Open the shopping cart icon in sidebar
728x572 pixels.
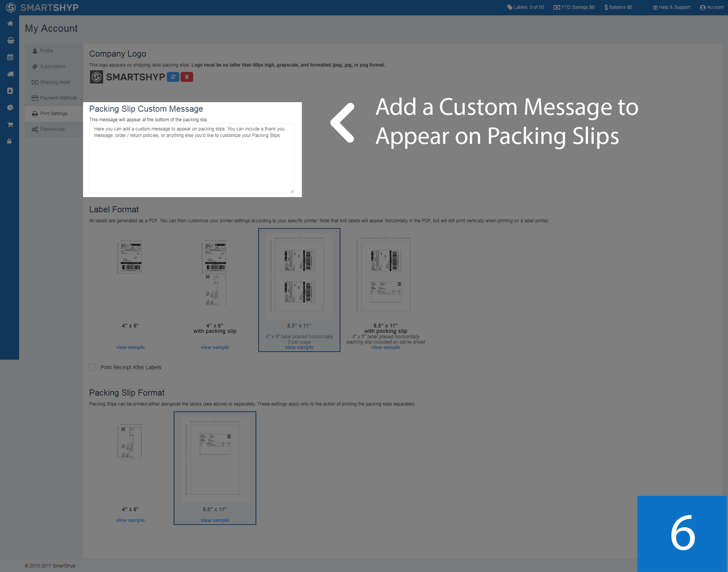[x=10, y=125]
